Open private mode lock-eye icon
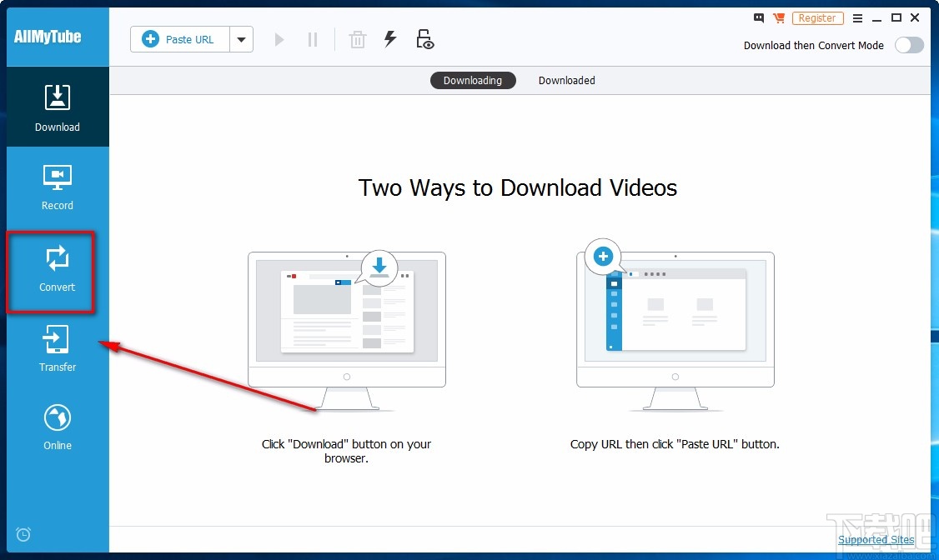This screenshot has height=560, width=939. [x=424, y=39]
